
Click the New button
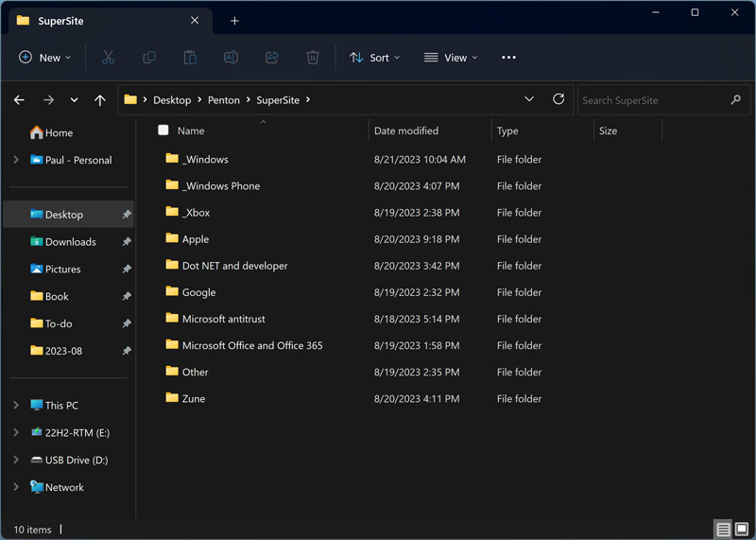click(44, 58)
